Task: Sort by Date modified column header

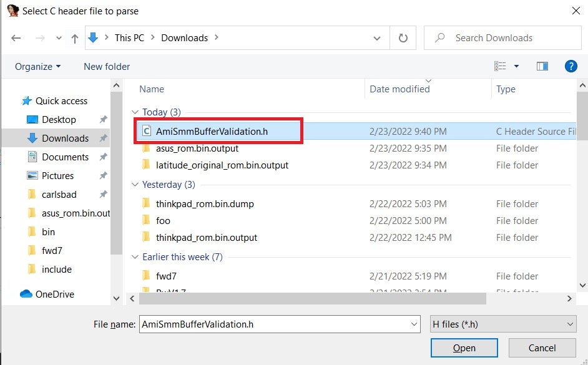Action: tap(399, 89)
